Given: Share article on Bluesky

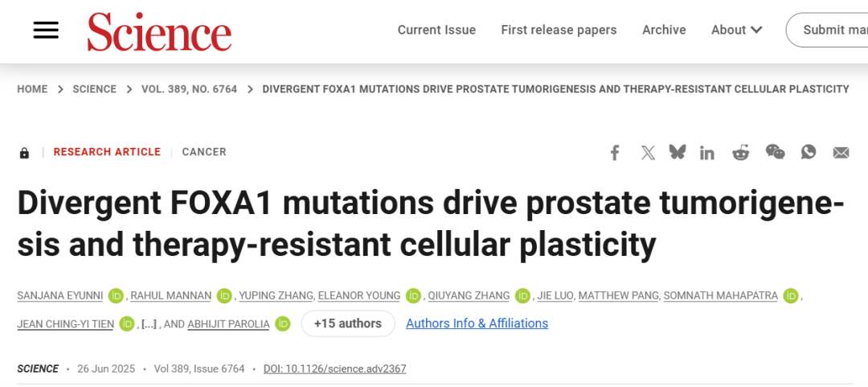Looking at the screenshot, I should [678, 152].
